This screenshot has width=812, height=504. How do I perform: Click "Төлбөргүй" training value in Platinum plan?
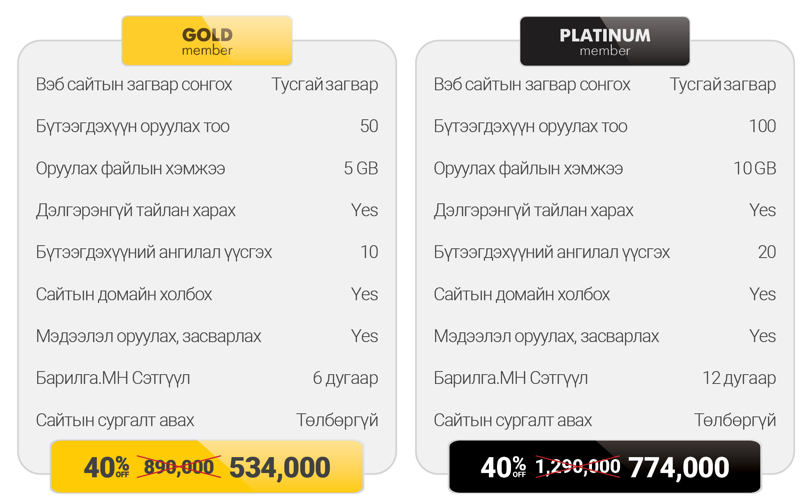pos(735,420)
